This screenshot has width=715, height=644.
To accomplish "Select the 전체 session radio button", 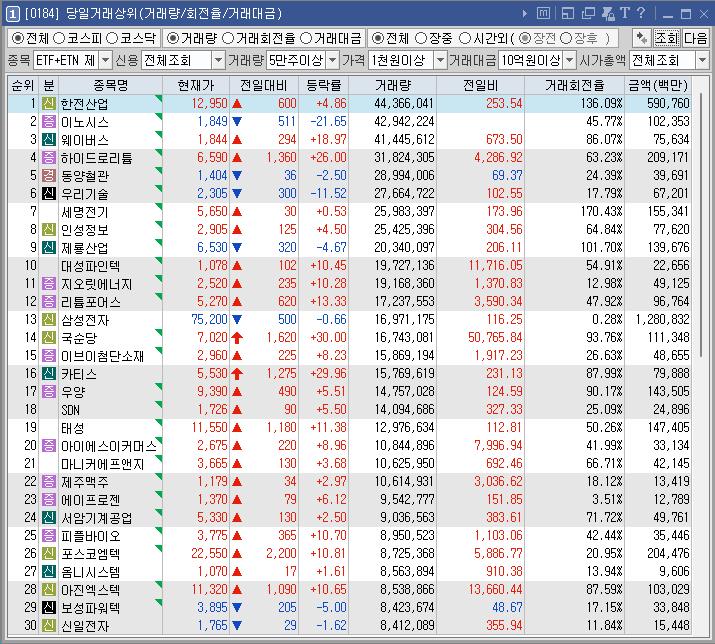I will [378, 38].
